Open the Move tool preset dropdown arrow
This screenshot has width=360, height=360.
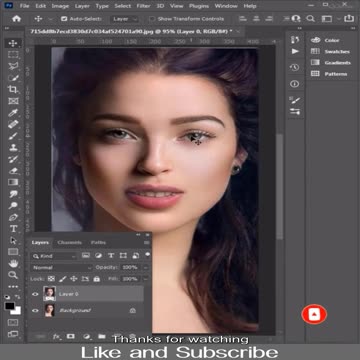point(50,19)
